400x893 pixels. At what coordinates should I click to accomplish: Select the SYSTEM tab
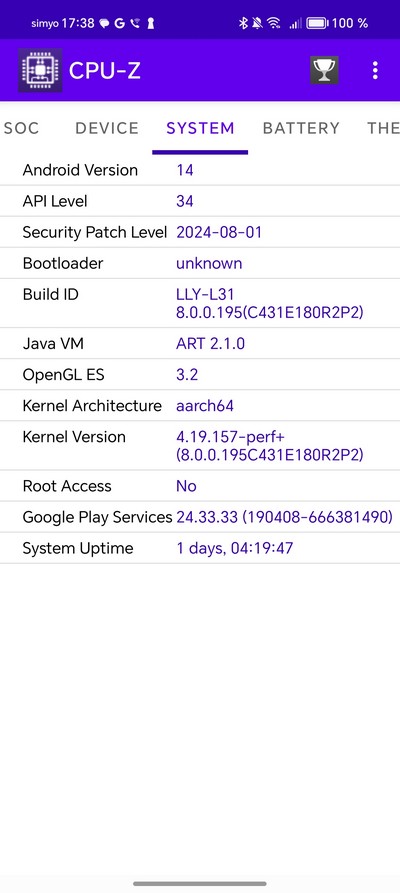[x=200, y=128]
